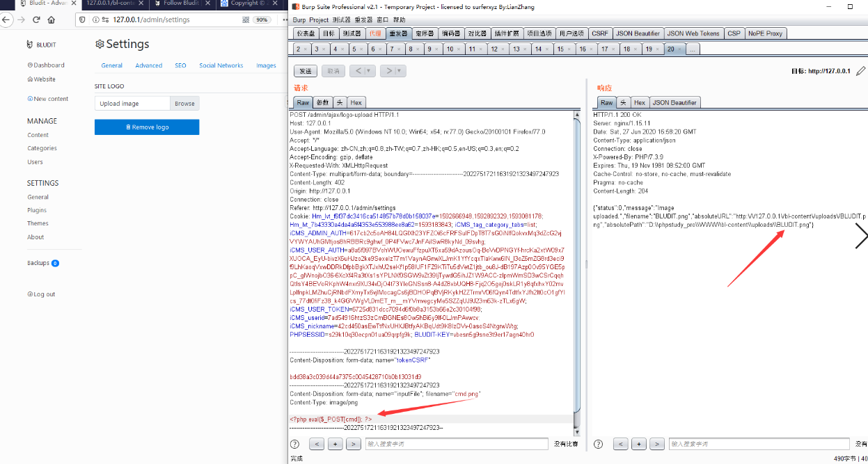Open the 仪表盘 (Dashboard) tab in Burp
868x464 pixels.
[x=306, y=33]
